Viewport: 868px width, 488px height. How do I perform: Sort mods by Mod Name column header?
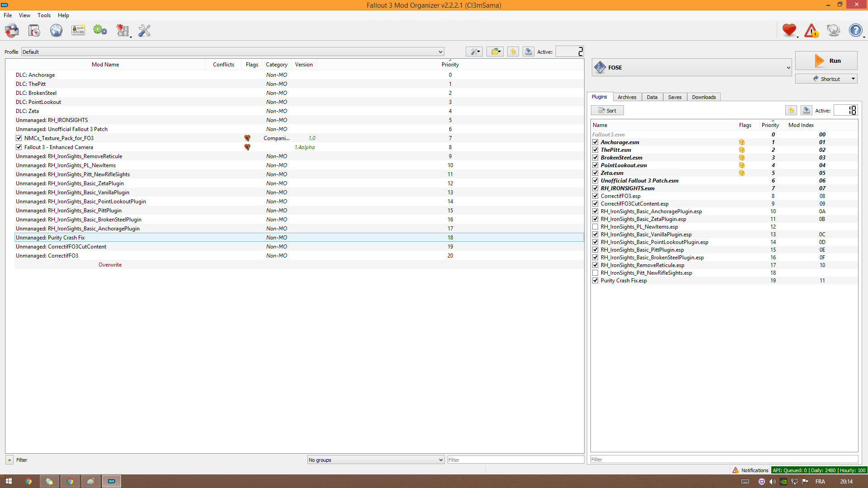coord(105,65)
